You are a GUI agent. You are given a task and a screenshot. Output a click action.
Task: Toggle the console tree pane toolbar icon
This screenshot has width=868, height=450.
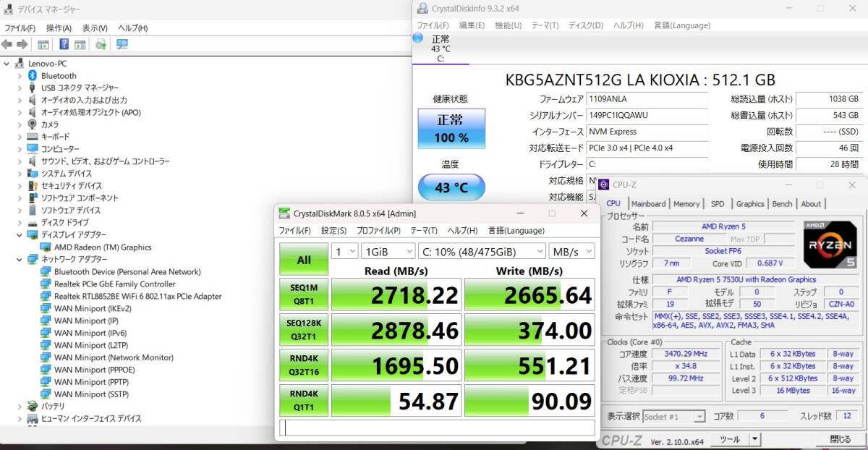click(x=43, y=44)
